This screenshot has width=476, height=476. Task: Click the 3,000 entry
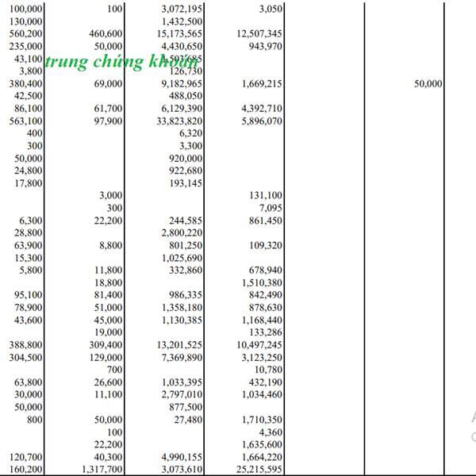pos(111,195)
